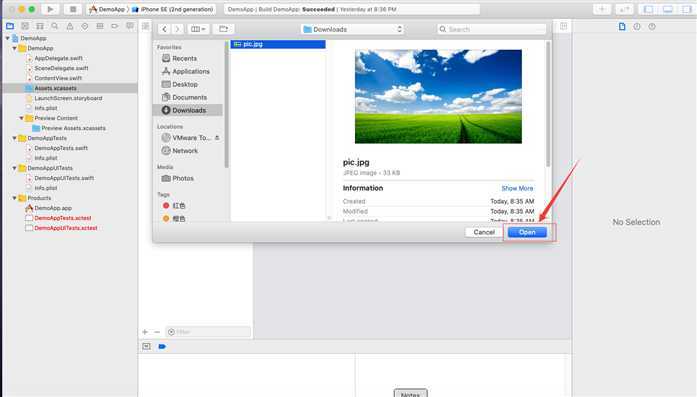
Task: Add a new asset with the plus button
Action: [x=145, y=332]
